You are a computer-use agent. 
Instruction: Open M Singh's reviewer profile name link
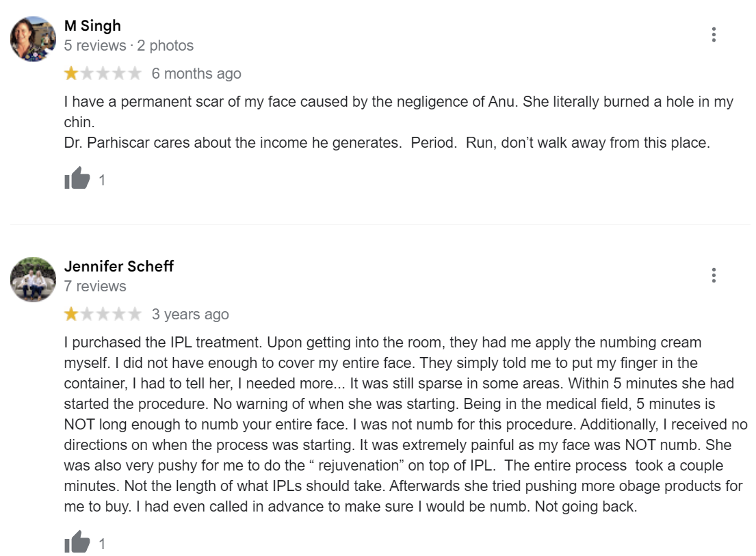[92, 26]
